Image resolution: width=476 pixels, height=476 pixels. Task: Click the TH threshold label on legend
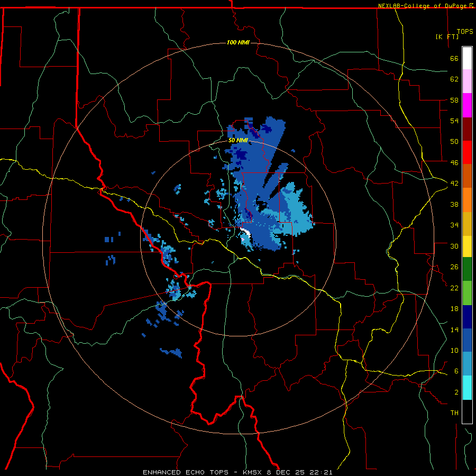click(454, 413)
